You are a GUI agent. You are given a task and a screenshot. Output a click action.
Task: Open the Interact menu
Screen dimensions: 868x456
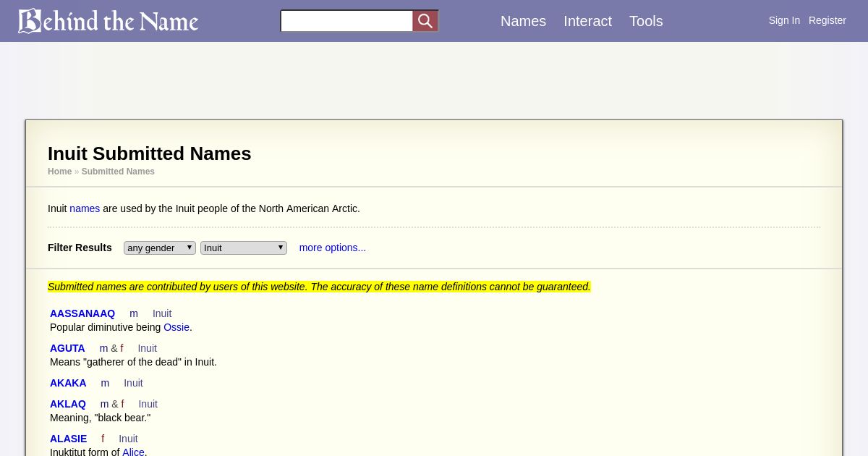587,21
